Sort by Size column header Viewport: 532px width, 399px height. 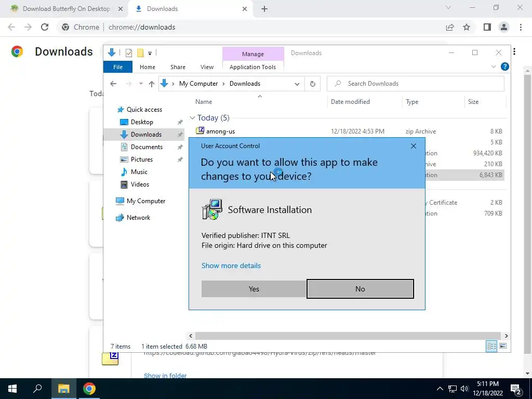473,102
